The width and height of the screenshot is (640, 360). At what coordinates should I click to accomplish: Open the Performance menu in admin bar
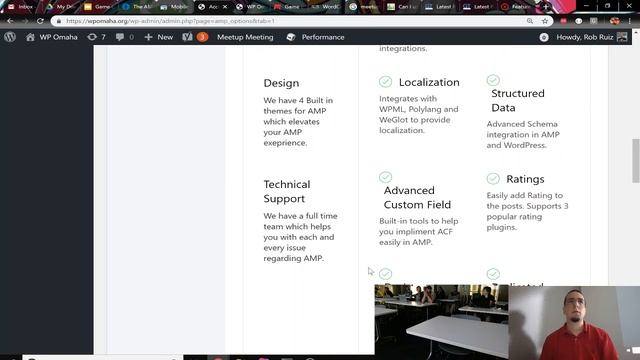point(323,37)
